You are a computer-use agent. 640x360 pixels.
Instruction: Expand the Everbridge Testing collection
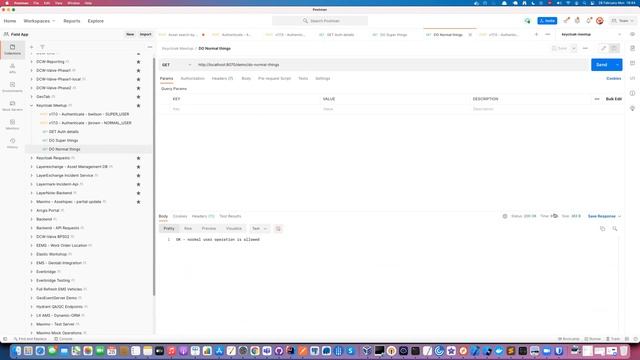coord(31,280)
